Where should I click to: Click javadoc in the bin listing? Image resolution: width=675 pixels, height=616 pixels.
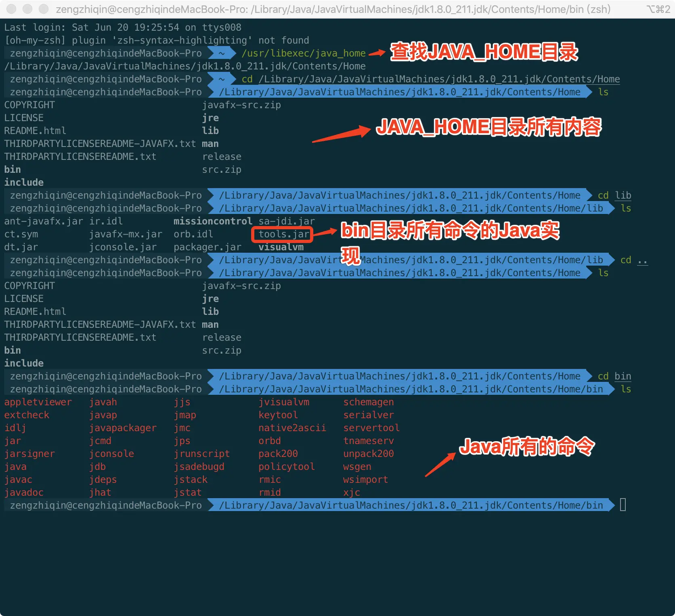pyautogui.click(x=24, y=492)
